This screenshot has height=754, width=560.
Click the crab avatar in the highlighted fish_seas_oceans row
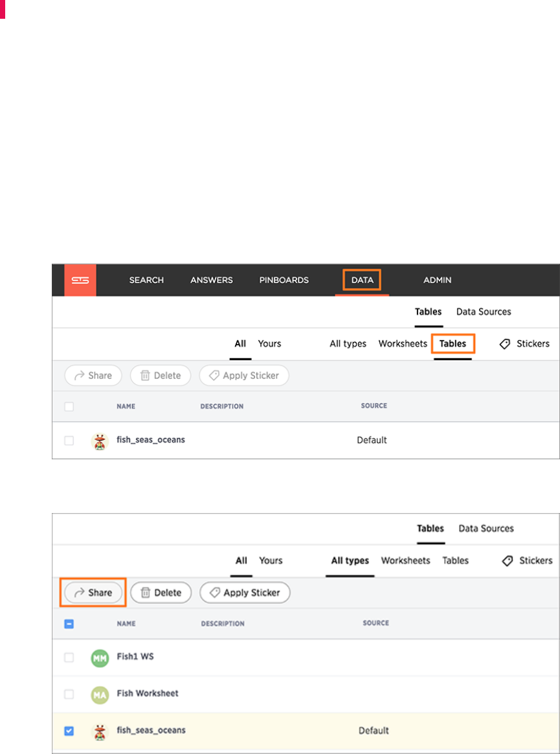[x=100, y=731]
